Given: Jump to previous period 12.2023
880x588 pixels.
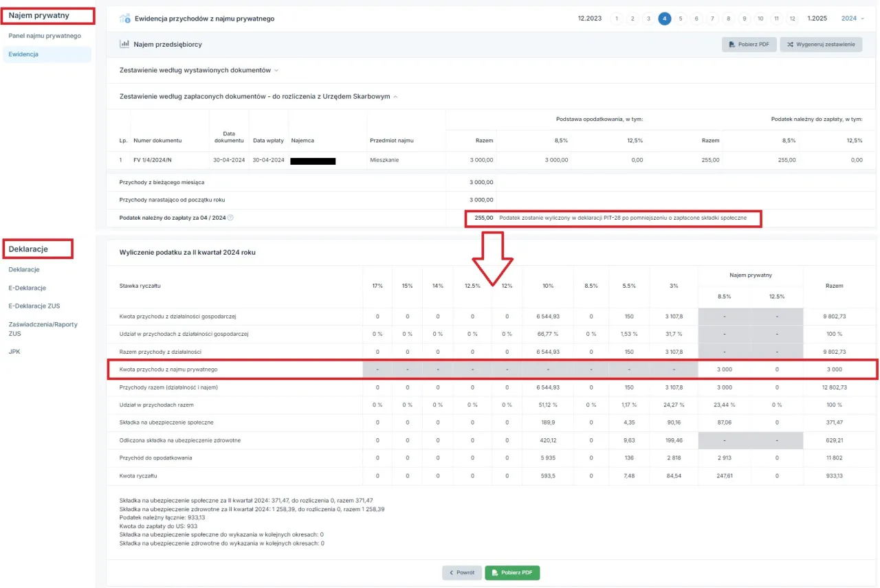Looking at the screenshot, I should (x=590, y=19).
